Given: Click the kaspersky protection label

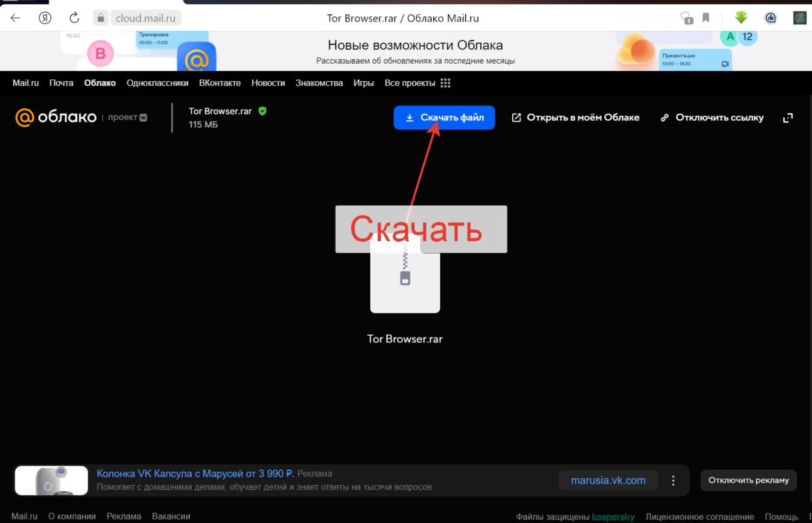Looking at the screenshot, I should (613, 517).
